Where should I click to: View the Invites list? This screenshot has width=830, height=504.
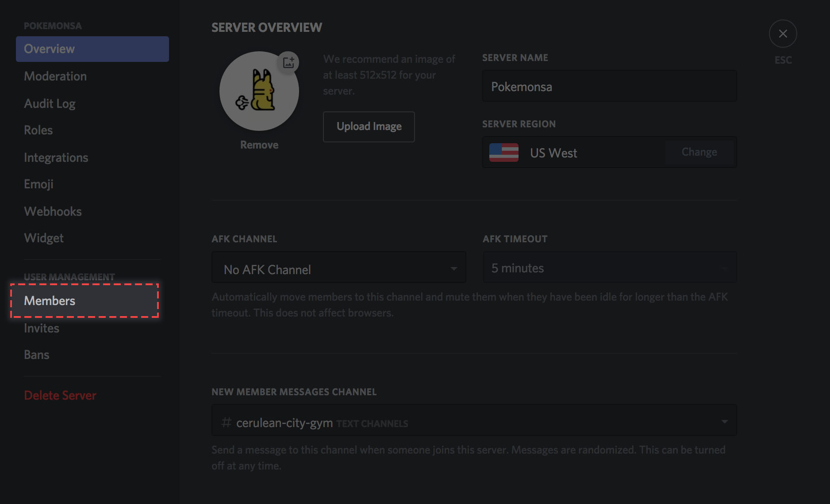41,328
